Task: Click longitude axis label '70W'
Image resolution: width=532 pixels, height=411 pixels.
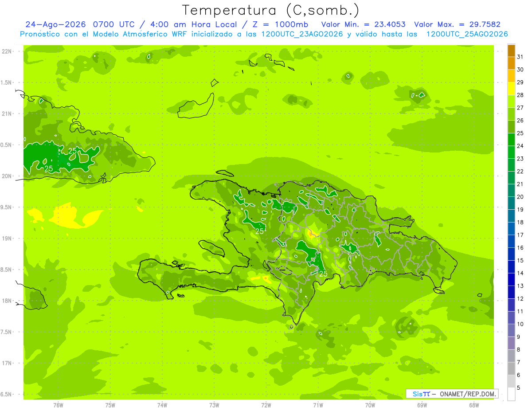Action: coord(370,405)
